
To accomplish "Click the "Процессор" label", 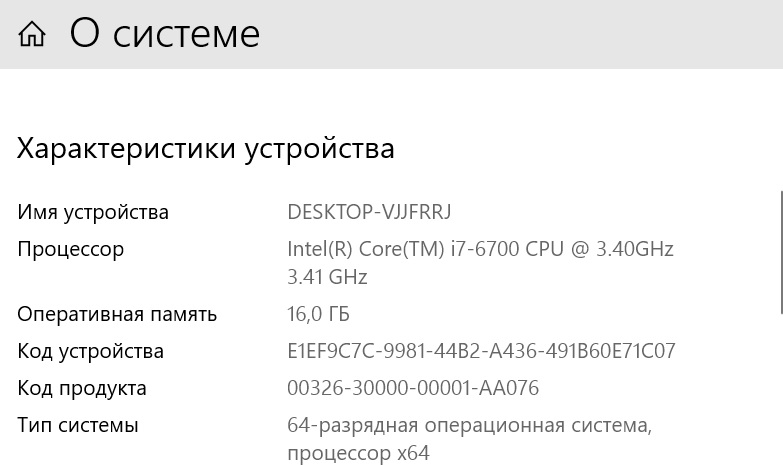I will (x=70, y=249).
